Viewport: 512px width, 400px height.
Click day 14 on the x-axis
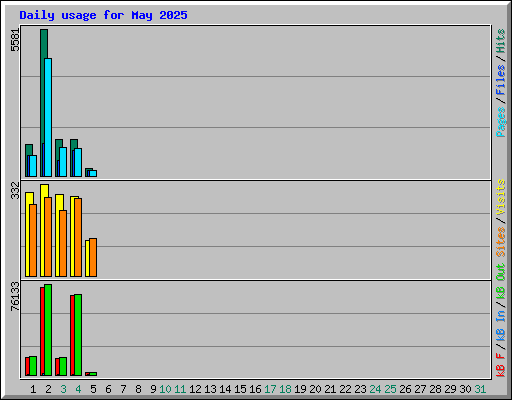[225, 389]
